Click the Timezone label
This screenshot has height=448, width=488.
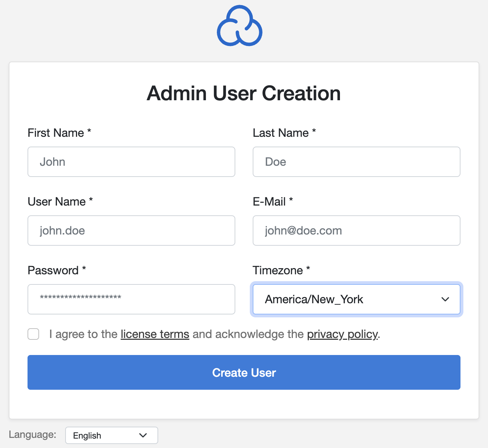(x=278, y=270)
